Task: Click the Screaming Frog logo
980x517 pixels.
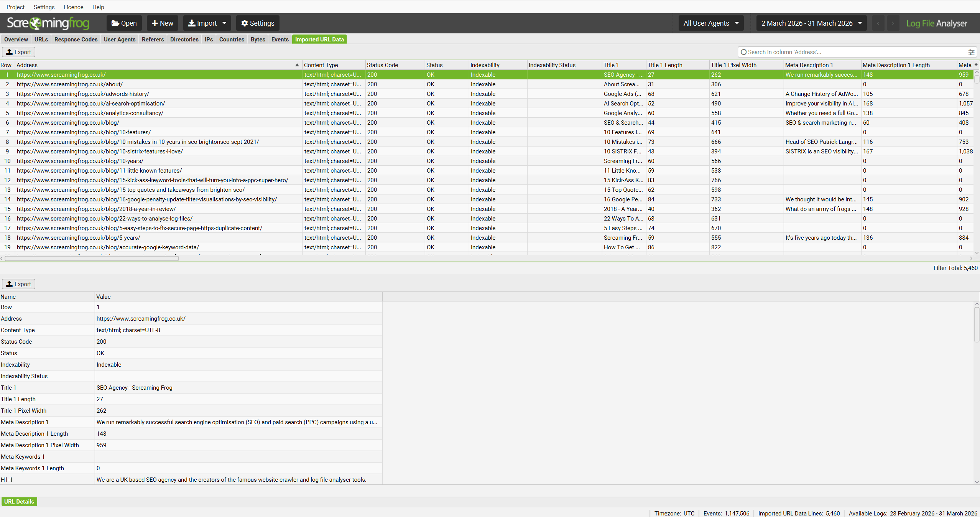Action: 48,23
